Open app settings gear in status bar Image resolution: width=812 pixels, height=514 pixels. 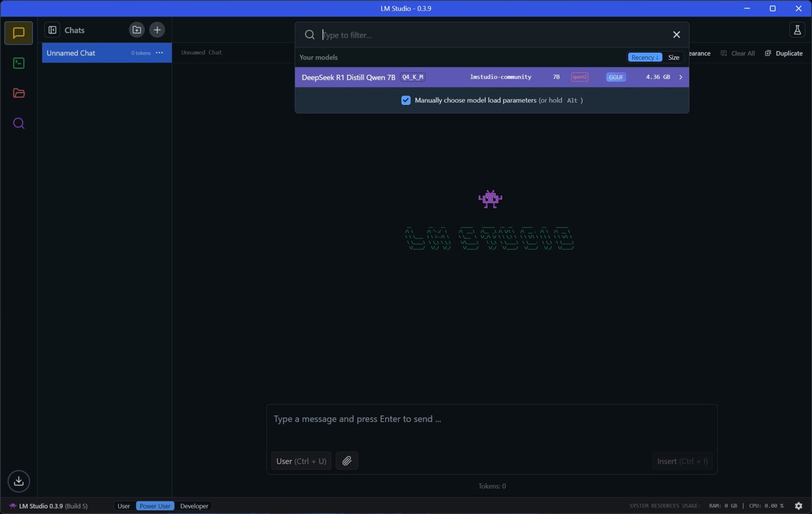(798, 506)
